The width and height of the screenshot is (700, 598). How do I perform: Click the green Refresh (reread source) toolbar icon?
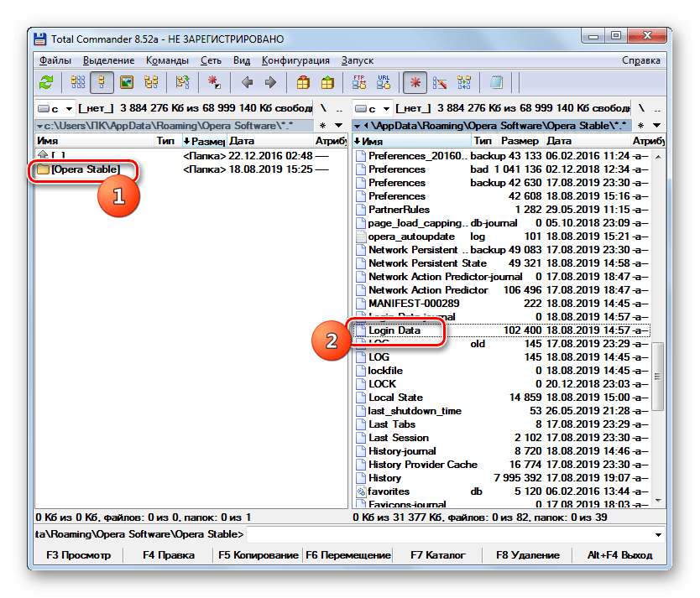47,82
